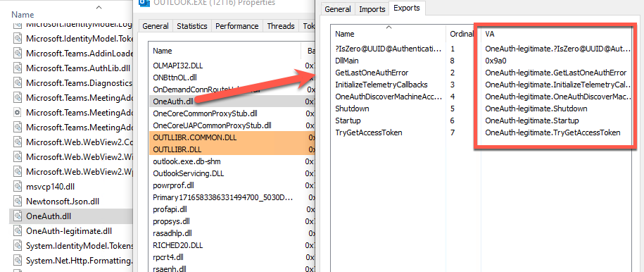This screenshot has height=272, width=644.
Task: Open the General tab in Exports window
Action: [x=338, y=9]
